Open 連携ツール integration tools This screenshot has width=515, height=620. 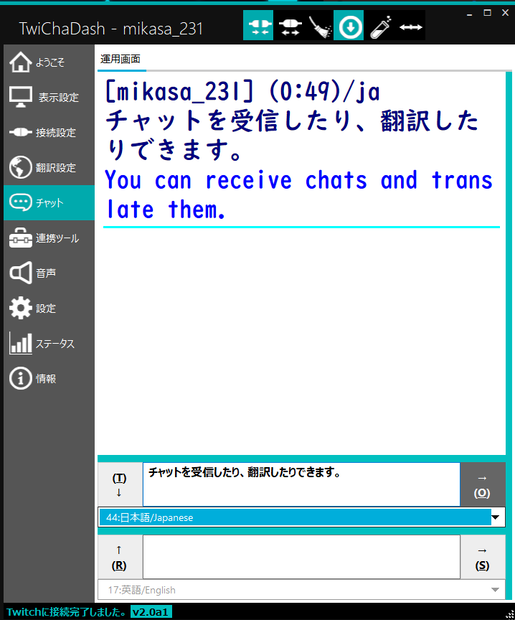49,238
